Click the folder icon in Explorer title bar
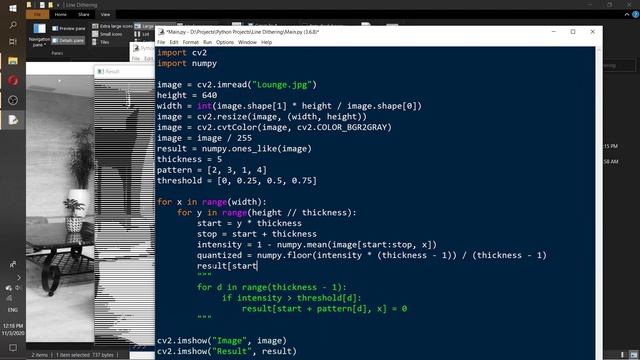The height and width of the screenshot is (360, 640). pyautogui.click(x=29, y=5)
